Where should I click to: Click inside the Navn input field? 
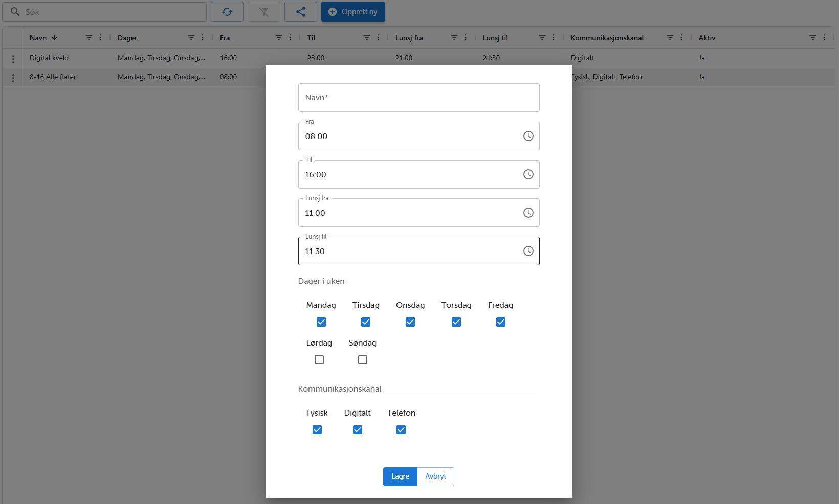point(418,98)
